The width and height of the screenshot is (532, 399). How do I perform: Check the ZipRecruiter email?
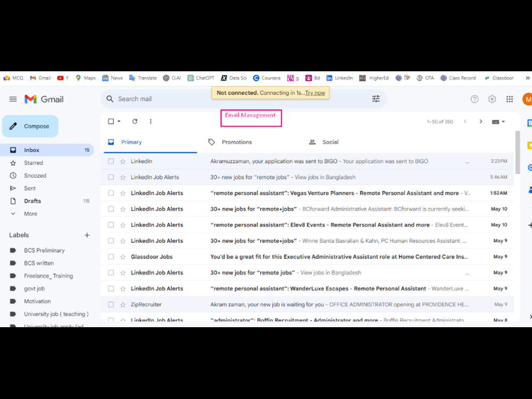tap(111, 305)
